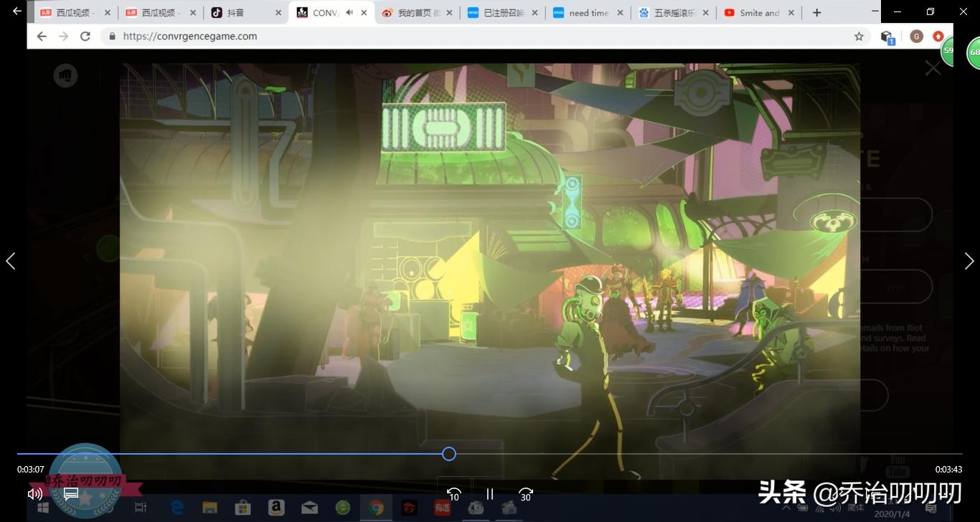Click the browser Back arrow
Image resolution: width=980 pixels, height=522 pixels.
[x=42, y=37]
